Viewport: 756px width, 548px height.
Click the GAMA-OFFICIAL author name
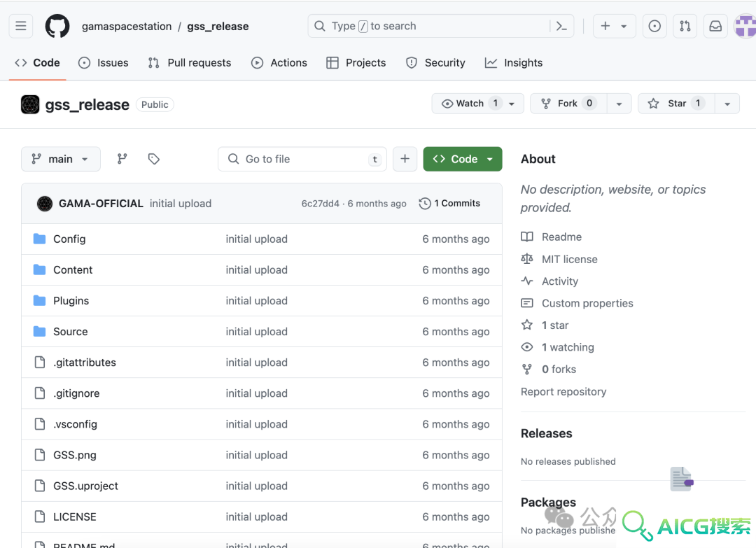coord(101,204)
